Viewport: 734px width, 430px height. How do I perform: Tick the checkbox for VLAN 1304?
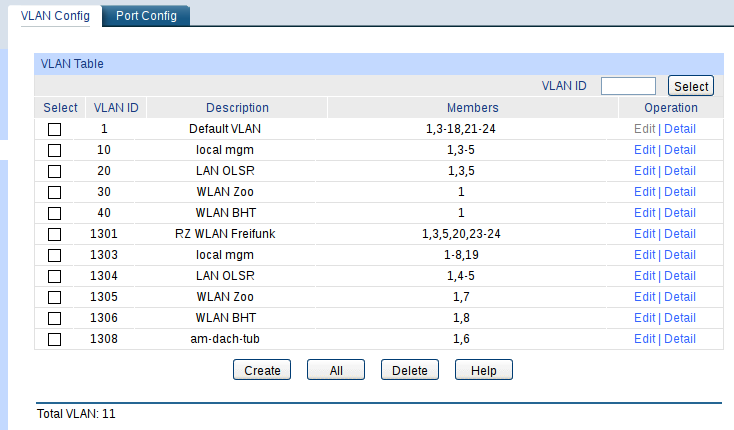pyautogui.click(x=54, y=276)
